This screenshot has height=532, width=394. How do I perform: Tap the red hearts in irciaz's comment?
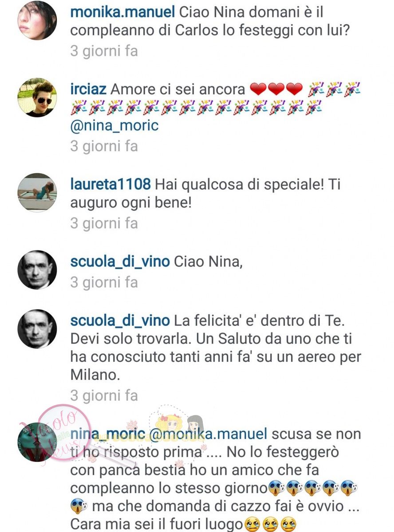pyautogui.click(x=276, y=90)
